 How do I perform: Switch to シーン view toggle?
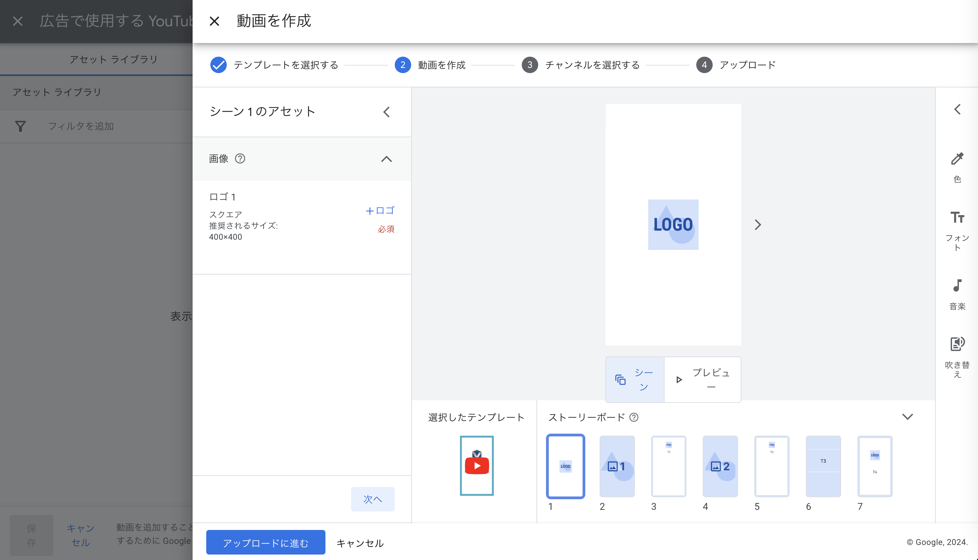coord(635,380)
